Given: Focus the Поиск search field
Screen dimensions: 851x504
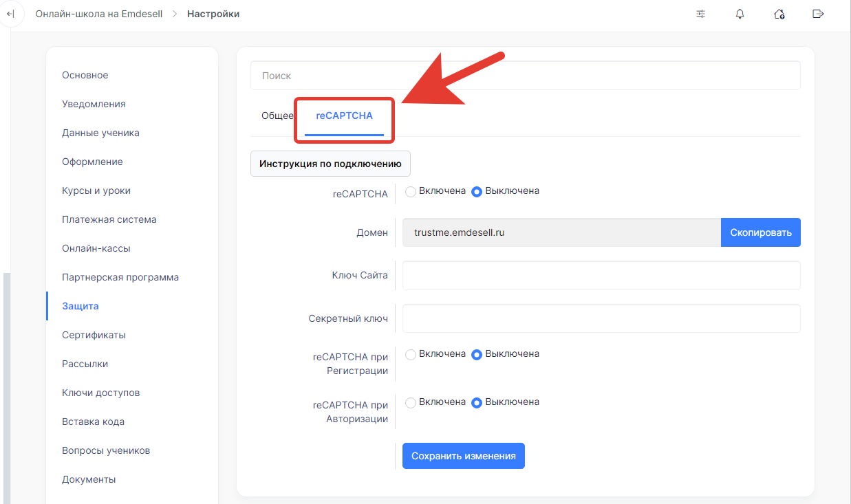Looking at the screenshot, I should [x=526, y=76].
